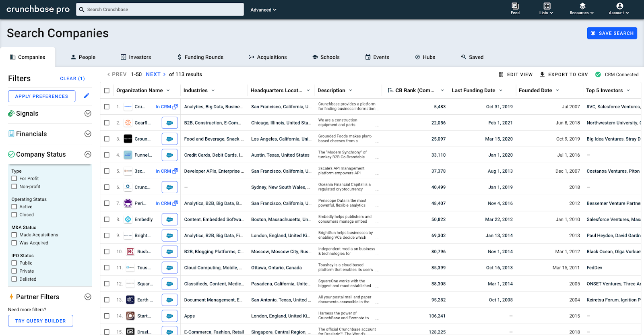Check the Public IPO status filter
The height and width of the screenshot is (335, 644).
(14, 263)
